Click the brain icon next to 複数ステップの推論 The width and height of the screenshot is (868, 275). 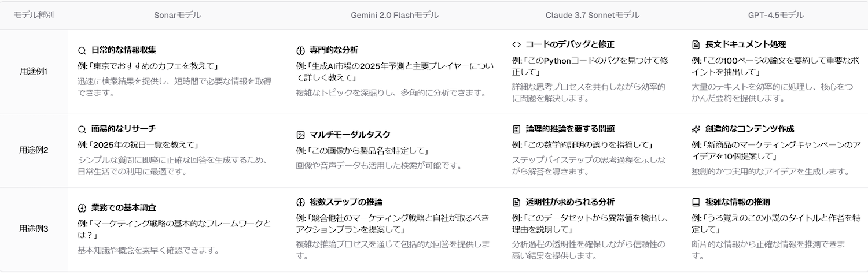[300, 202]
